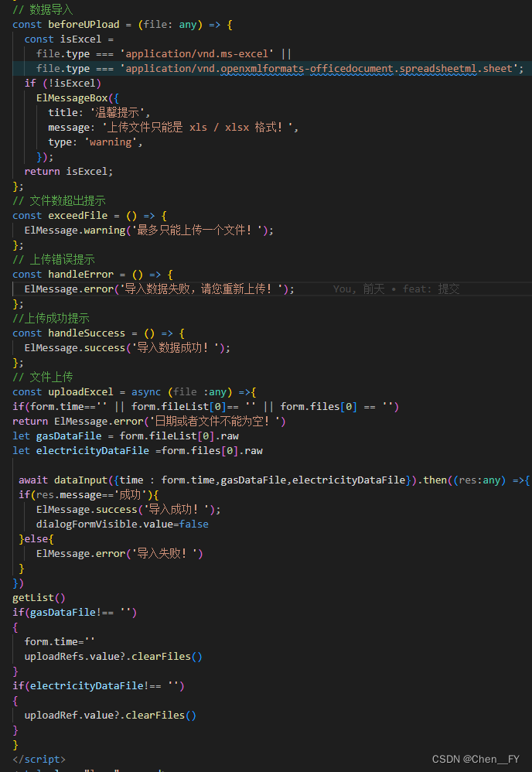
Task: Click the message string '上传文件只能是 xls / xlsx 格式！'
Action: [198, 128]
